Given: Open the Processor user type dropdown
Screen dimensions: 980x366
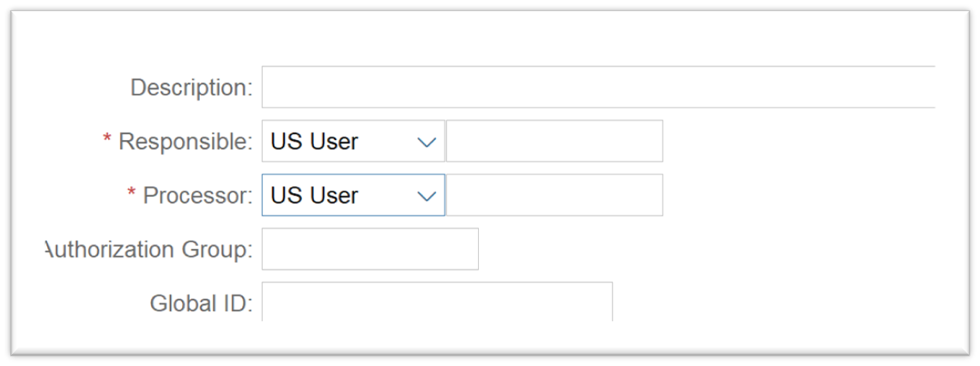Looking at the screenshot, I should coord(353,195).
